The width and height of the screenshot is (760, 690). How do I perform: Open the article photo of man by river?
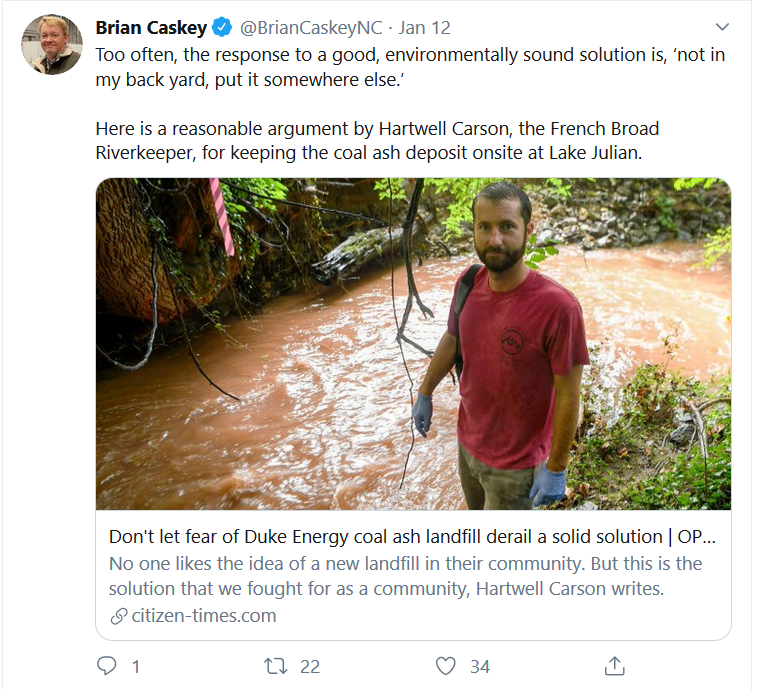(x=413, y=343)
